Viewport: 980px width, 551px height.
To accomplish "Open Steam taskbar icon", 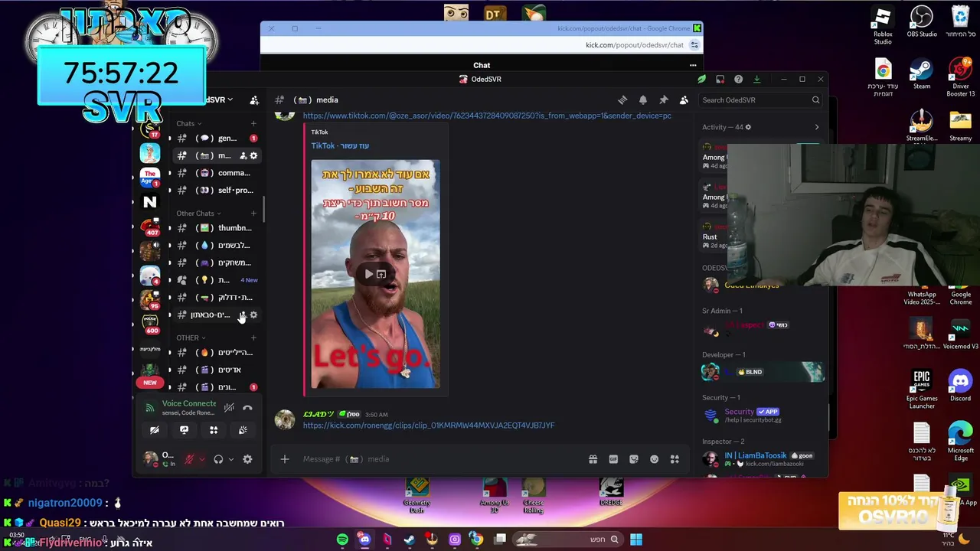I will click(x=410, y=540).
